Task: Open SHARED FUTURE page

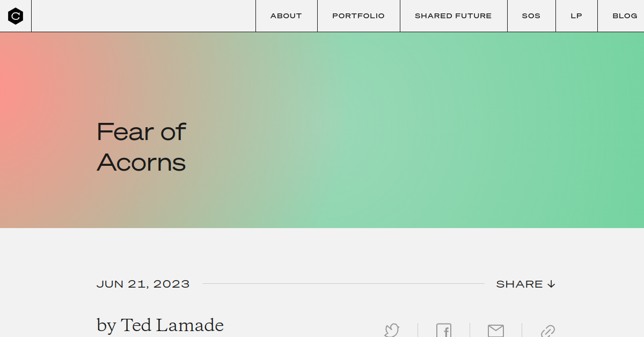Action: point(453,16)
